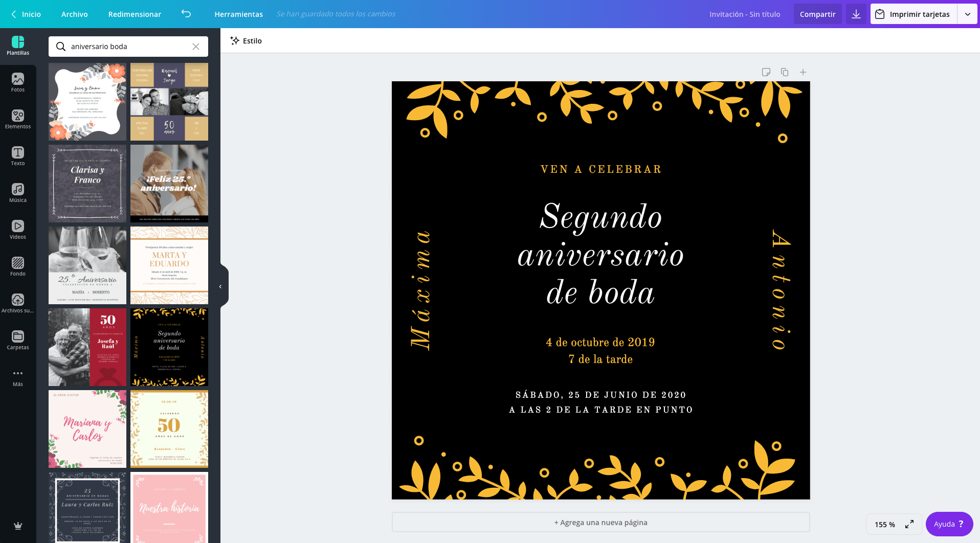This screenshot has height=543, width=980.
Task: Open the Más sidebar menu
Action: [18, 376]
